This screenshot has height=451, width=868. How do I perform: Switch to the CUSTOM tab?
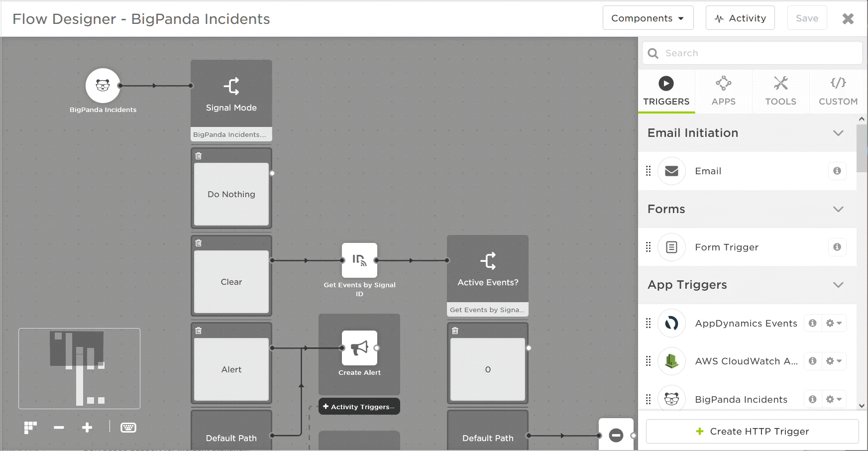coord(838,91)
